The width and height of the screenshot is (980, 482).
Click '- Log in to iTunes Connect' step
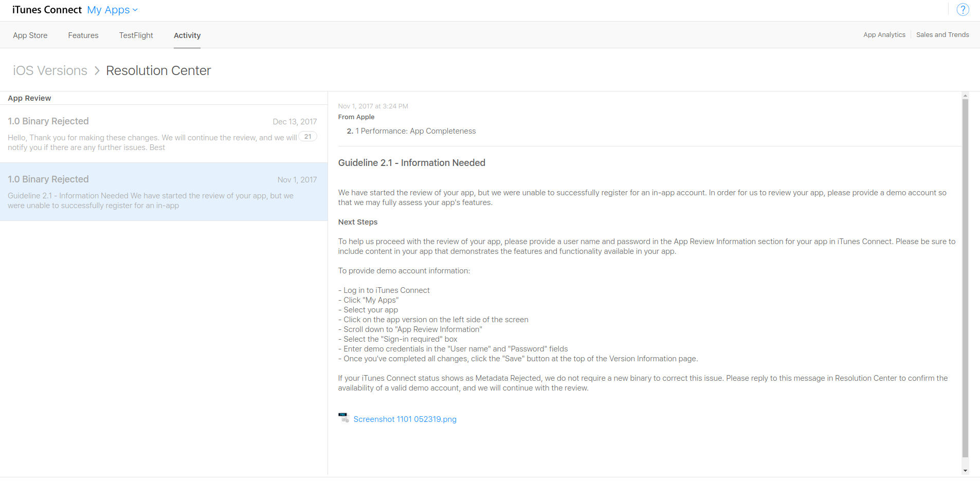click(x=384, y=290)
